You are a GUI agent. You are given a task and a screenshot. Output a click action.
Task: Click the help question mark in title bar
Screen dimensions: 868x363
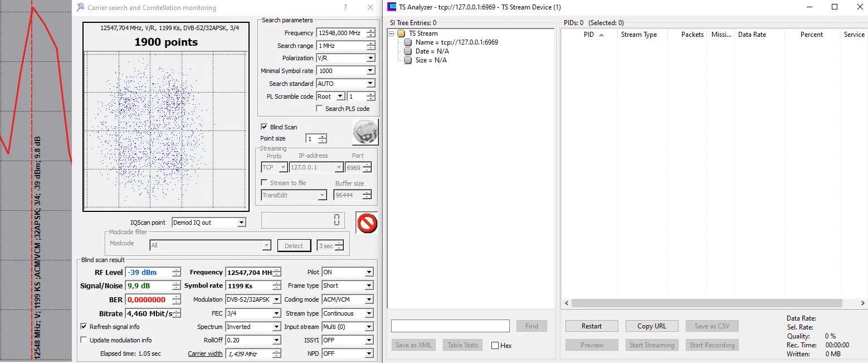tap(345, 8)
